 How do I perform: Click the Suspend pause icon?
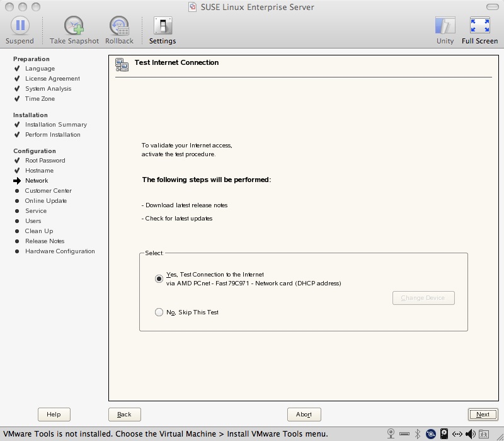point(20,25)
